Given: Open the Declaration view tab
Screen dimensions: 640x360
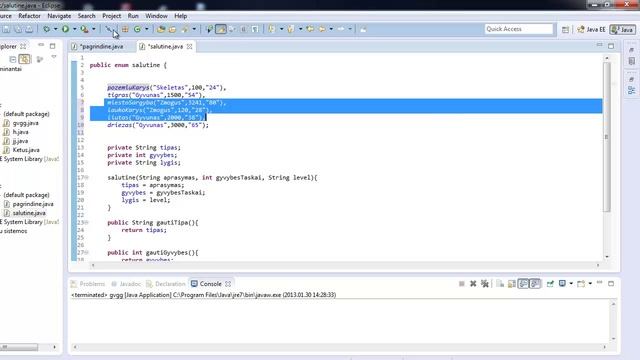Looking at the screenshot, I should click(166, 284).
